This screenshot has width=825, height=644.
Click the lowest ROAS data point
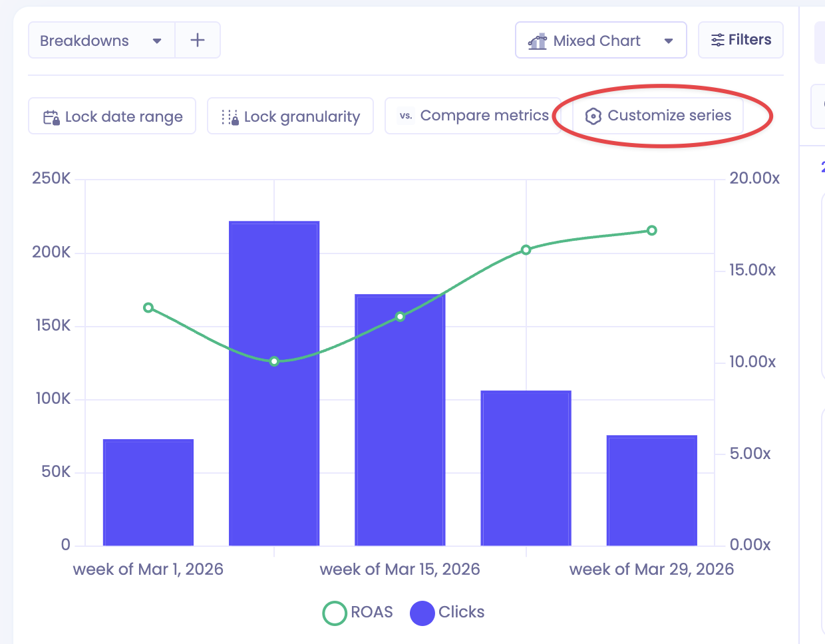point(274,361)
